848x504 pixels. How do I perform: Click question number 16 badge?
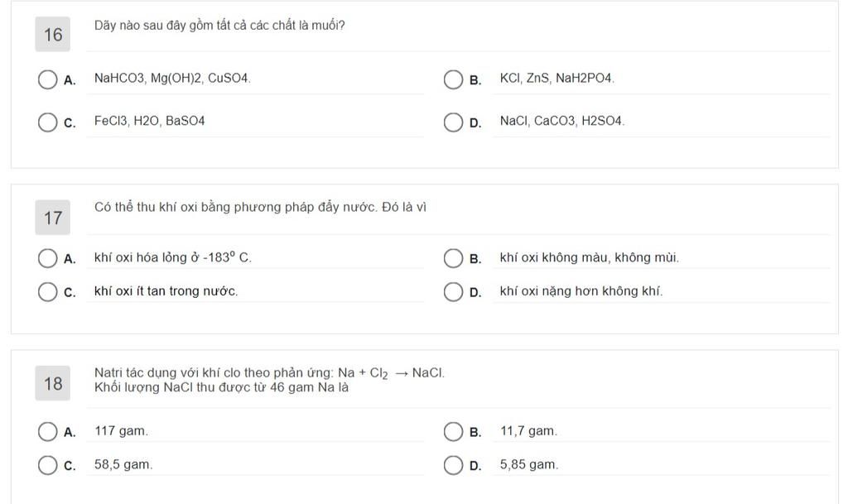pyautogui.click(x=53, y=35)
